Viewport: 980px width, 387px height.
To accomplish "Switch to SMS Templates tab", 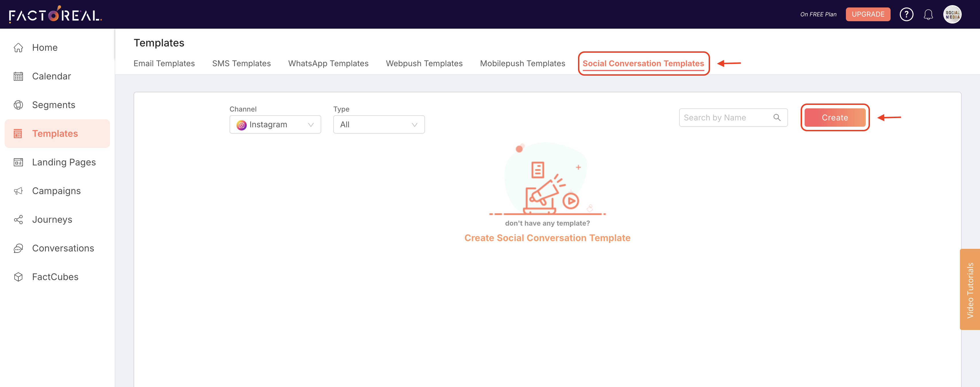I will point(241,64).
